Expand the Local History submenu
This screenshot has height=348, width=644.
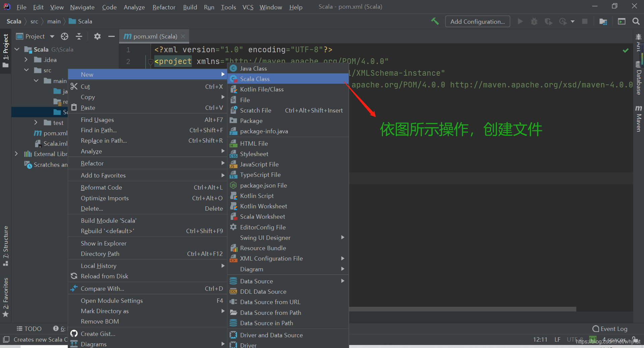(x=147, y=266)
